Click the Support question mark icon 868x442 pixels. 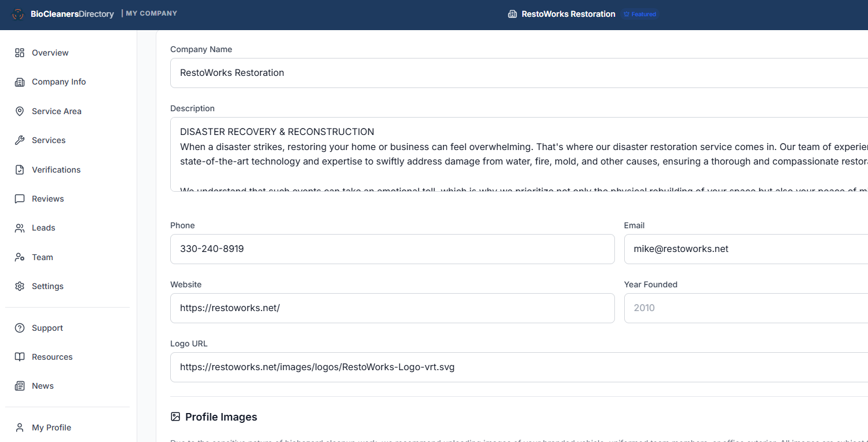click(20, 328)
